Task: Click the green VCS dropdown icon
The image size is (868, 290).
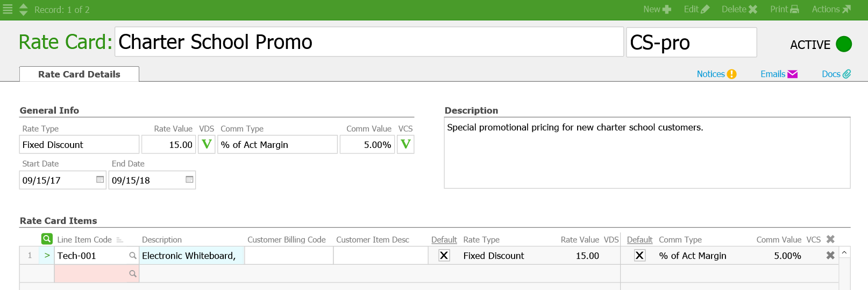Action: [x=405, y=144]
